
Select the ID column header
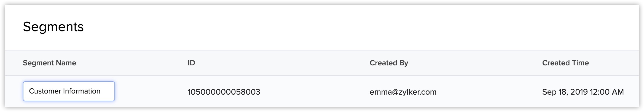[x=191, y=63]
